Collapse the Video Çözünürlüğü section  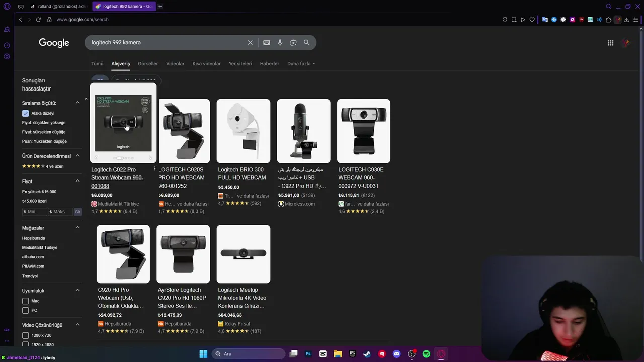78,325
